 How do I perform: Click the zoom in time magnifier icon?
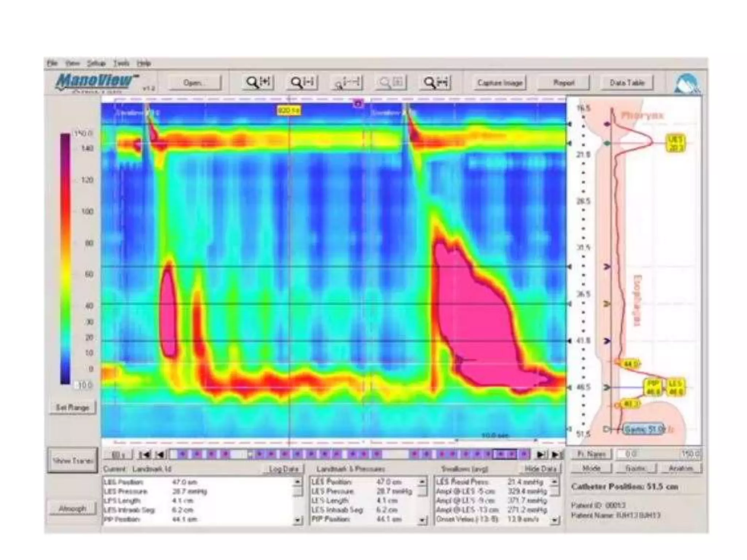(x=258, y=82)
